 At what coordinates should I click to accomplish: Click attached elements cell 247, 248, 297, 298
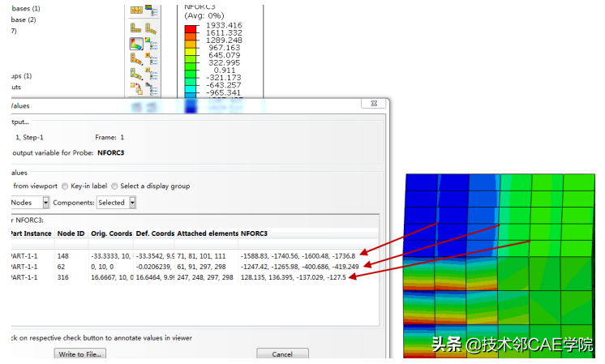pyautogui.click(x=205, y=277)
